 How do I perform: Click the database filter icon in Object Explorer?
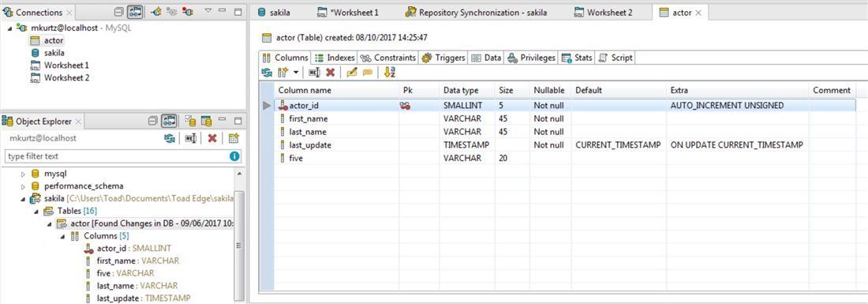(x=190, y=122)
